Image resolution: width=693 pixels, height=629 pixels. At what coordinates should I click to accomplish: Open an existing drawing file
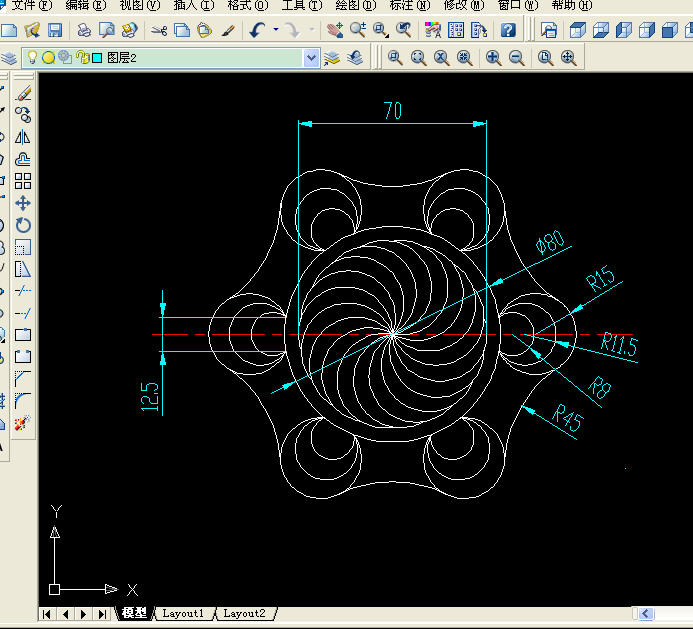tap(32, 30)
